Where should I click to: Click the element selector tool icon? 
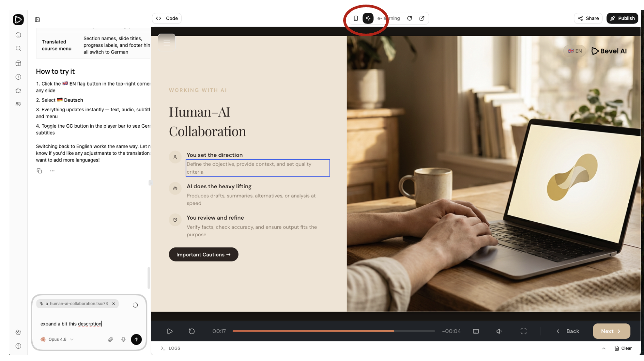[x=368, y=18]
